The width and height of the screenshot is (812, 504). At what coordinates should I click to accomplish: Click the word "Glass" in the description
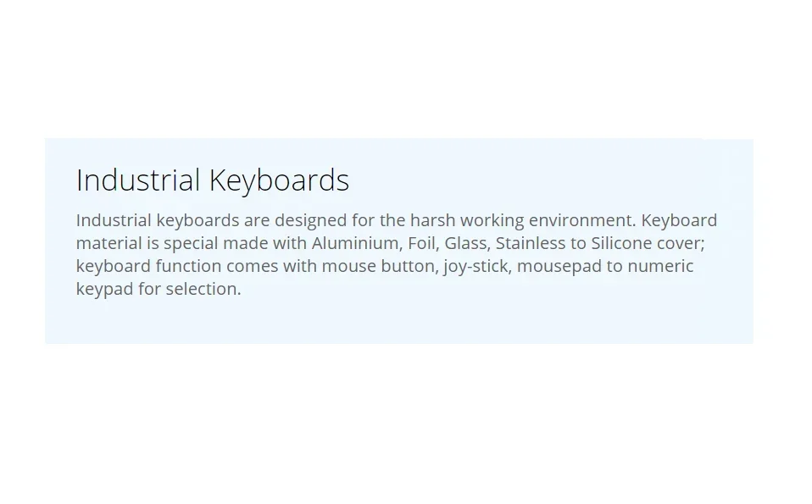click(465, 243)
